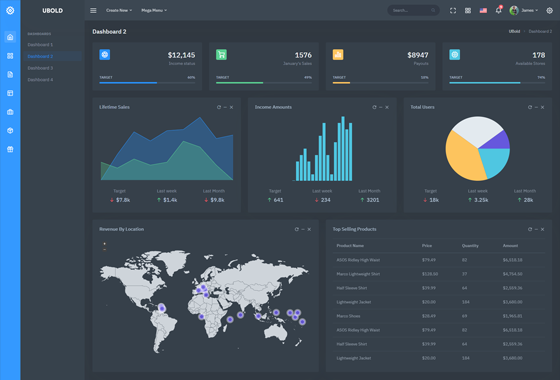
Task: Open Dashboard 4 in the side menu
Action: coord(40,80)
